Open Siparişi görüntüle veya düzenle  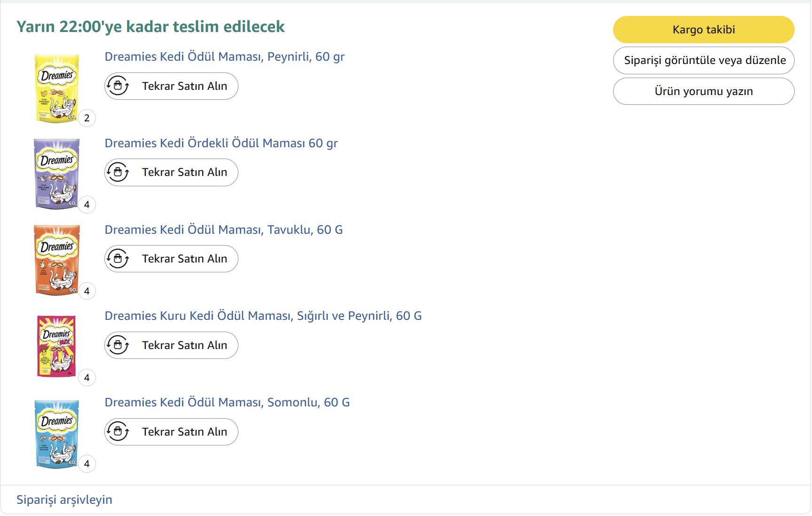[703, 60]
